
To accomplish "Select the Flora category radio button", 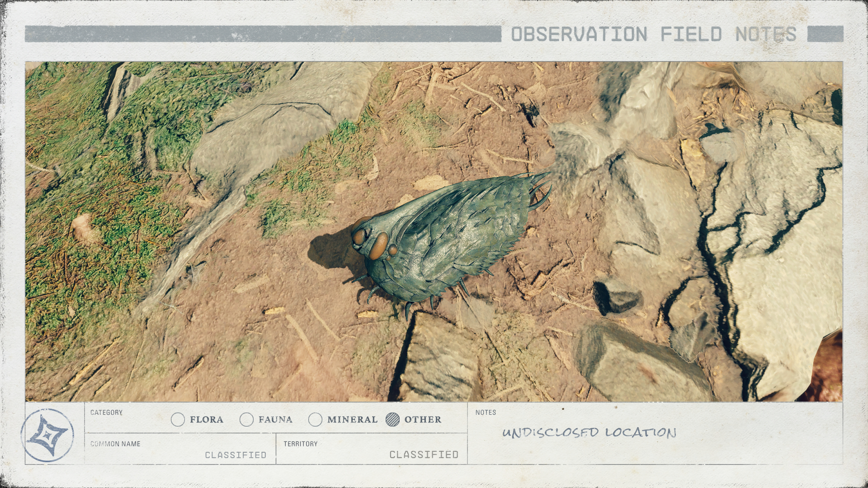I will coord(178,420).
